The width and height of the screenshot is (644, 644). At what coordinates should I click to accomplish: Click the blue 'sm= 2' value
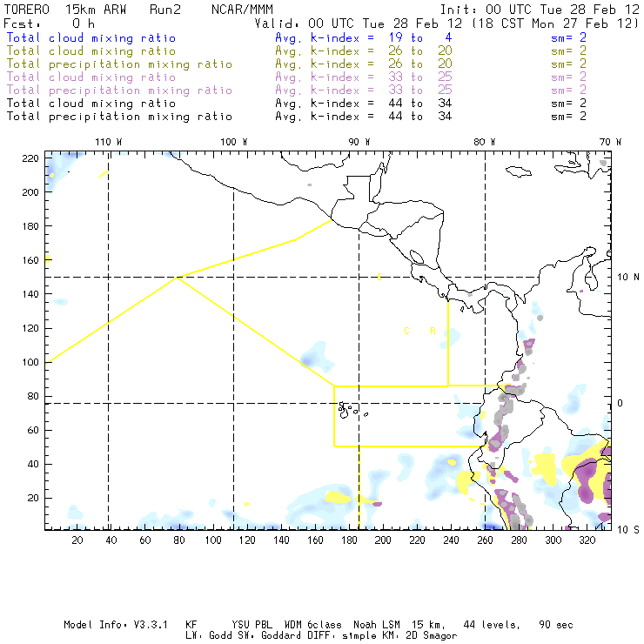click(x=568, y=37)
